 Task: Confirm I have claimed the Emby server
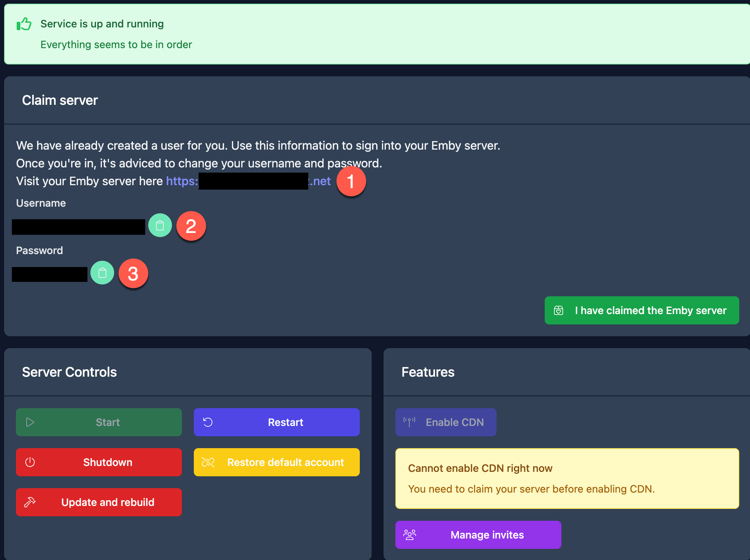pos(642,310)
